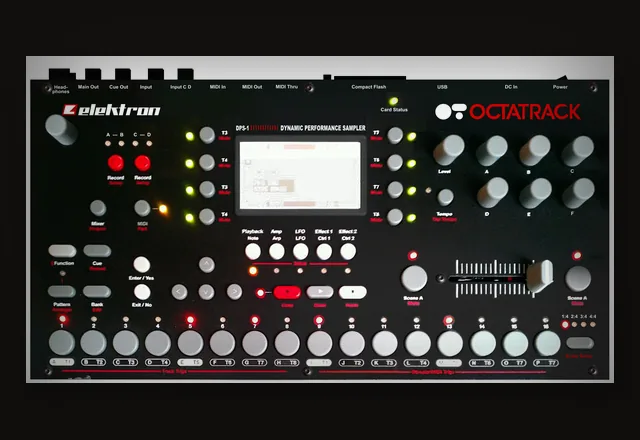Tap the Record button under A—B inputs
The image size is (640, 440).
[116, 163]
